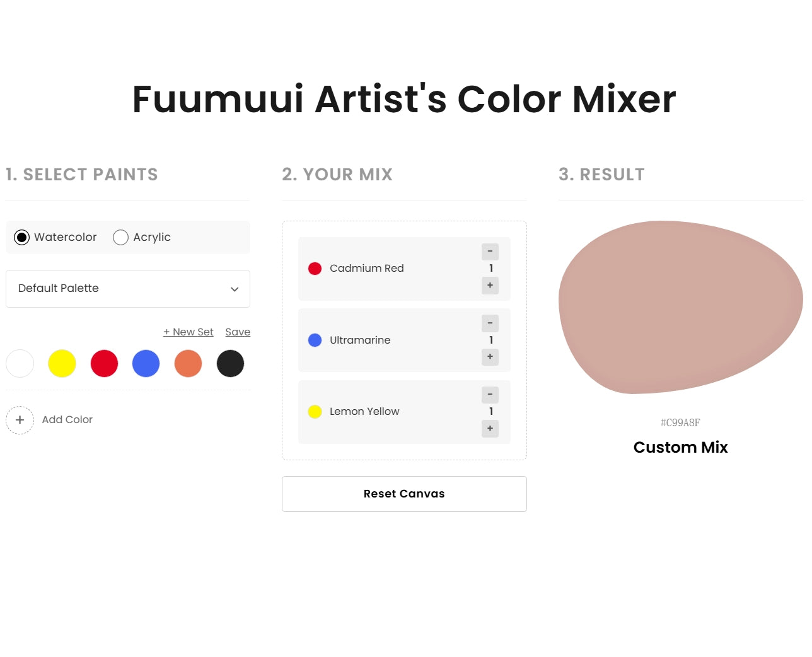Pick the blue paint swatch
The width and height of the screenshot is (812, 657).
146,364
